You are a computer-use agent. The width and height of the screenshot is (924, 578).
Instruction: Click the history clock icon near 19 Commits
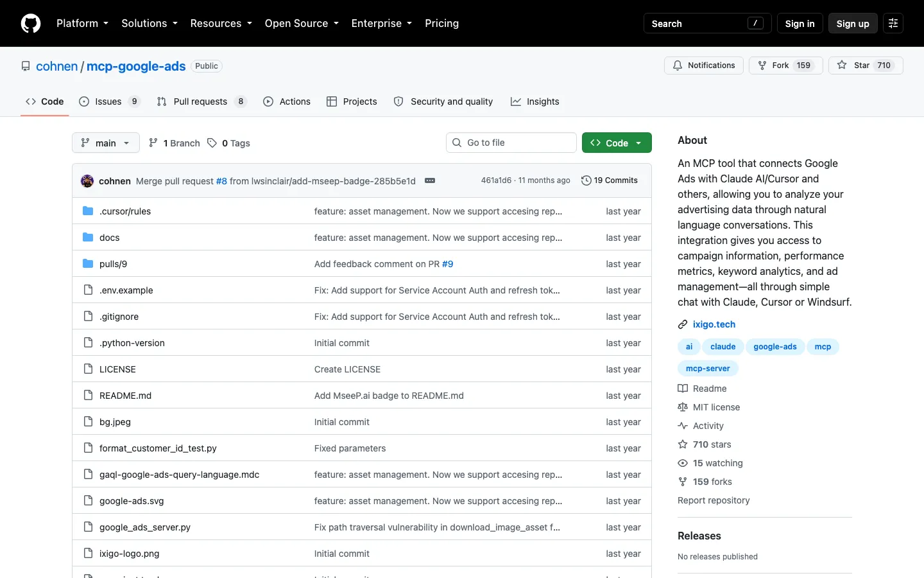pos(586,180)
